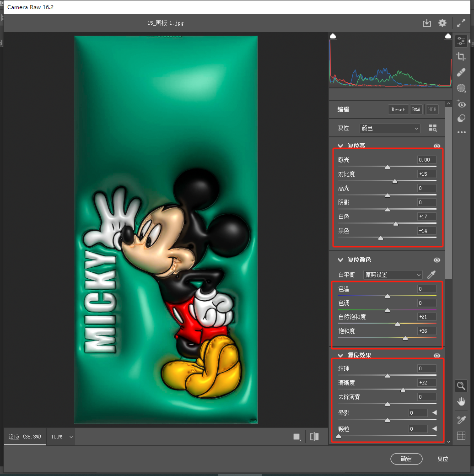Toggle HDR editing mode

point(432,109)
